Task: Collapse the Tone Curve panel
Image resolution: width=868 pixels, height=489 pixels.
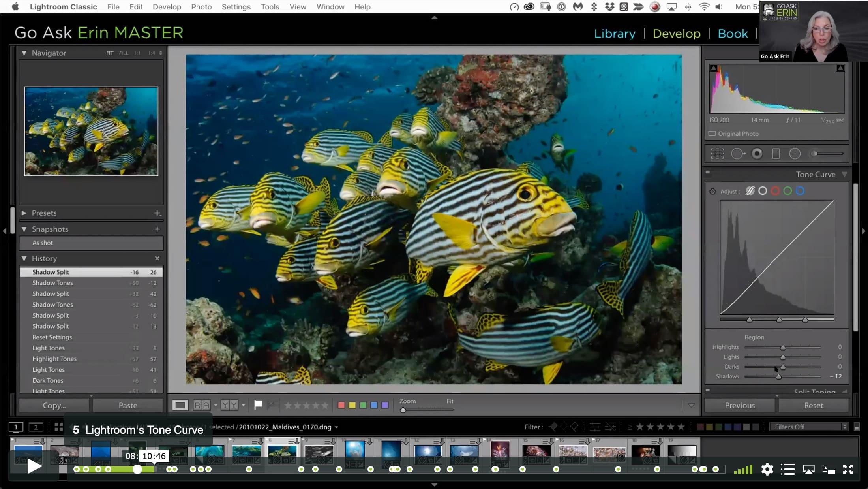Action: pyautogui.click(x=844, y=174)
